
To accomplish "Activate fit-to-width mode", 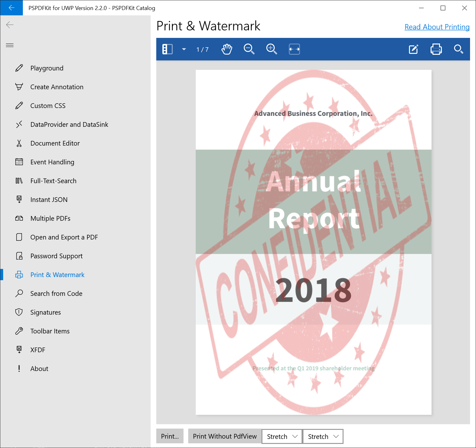I will point(294,49).
